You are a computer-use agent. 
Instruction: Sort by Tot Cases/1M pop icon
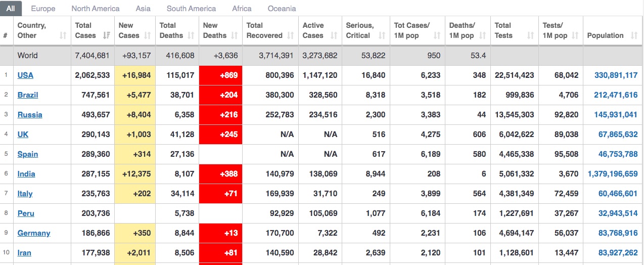click(x=437, y=35)
